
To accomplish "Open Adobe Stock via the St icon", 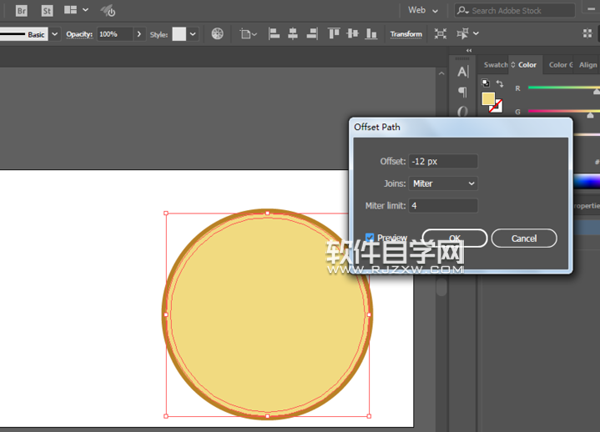I will tap(46, 10).
